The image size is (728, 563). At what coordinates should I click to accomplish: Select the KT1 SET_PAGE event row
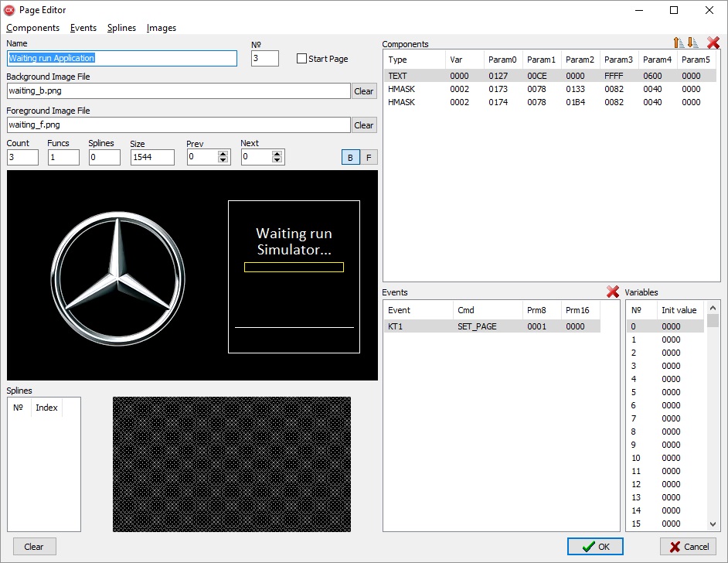click(492, 326)
